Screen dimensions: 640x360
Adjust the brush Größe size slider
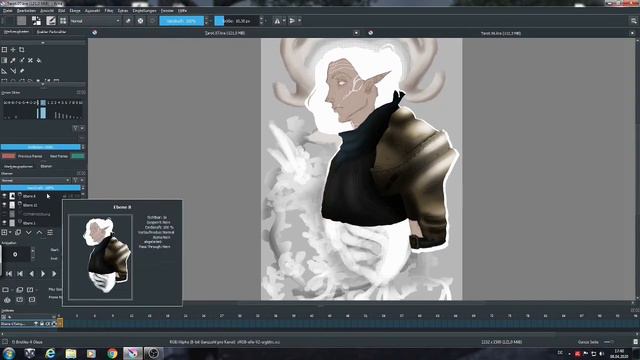pyautogui.click(x=237, y=21)
